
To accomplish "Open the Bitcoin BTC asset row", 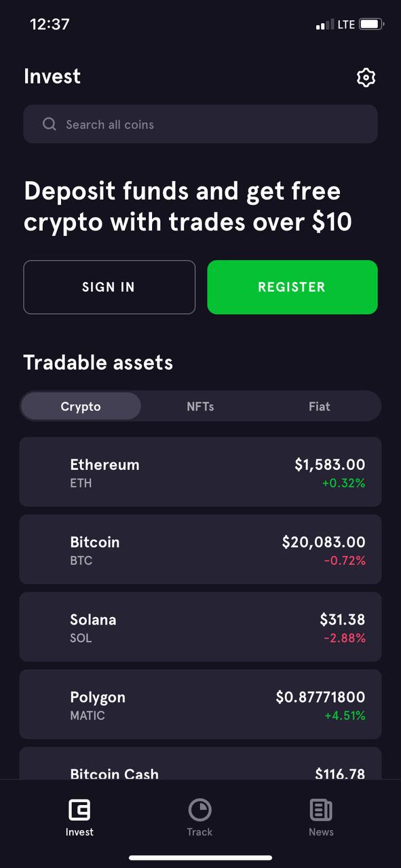I will point(200,549).
